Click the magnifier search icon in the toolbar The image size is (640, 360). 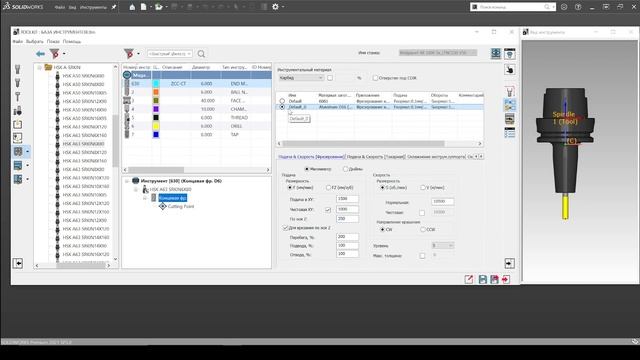click(x=201, y=53)
